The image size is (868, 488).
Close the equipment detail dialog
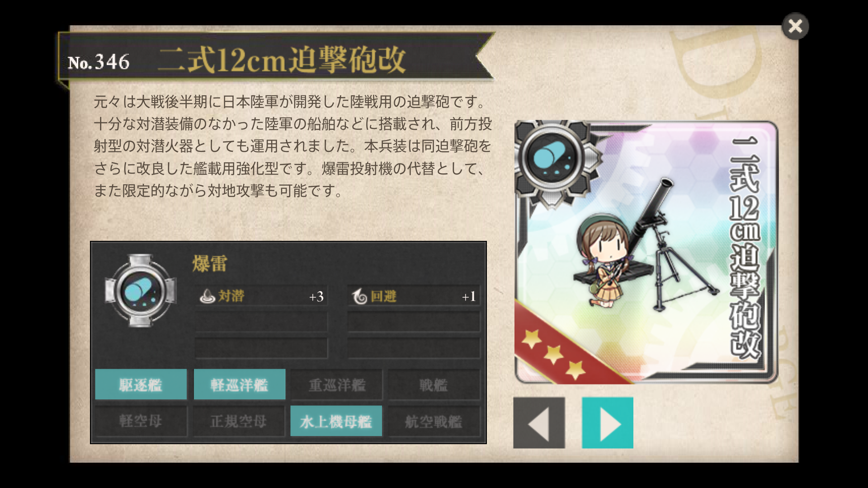click(x=795, y=26)
